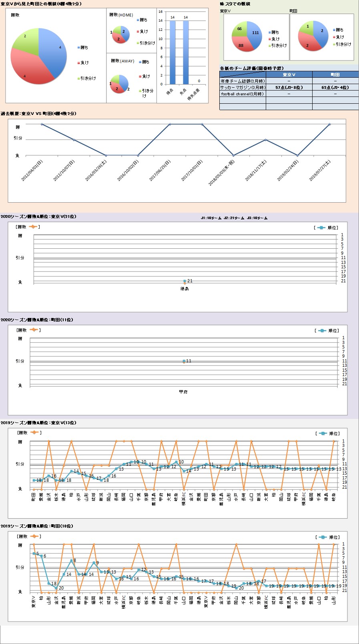Click the football channel(2月時) row label
This screenshot has height=644, width=359.
(243, 94)
